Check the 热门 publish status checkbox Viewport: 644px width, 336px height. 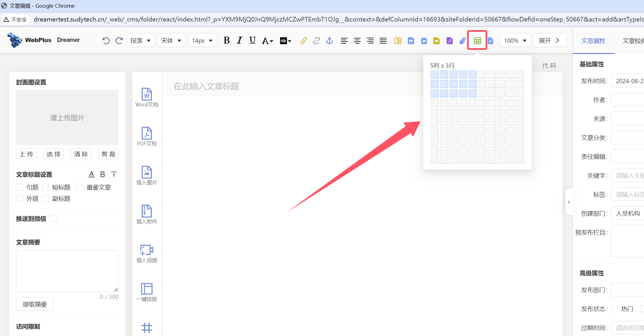pyautogui.click(x=614, y=309)
